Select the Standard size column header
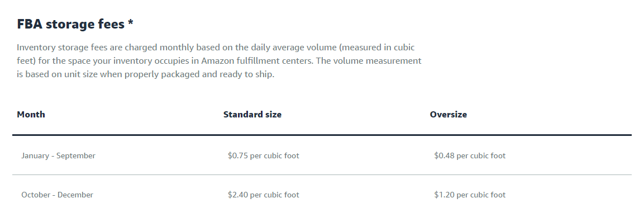The width and height of the screenshot is (644, 217). (252, 114)
